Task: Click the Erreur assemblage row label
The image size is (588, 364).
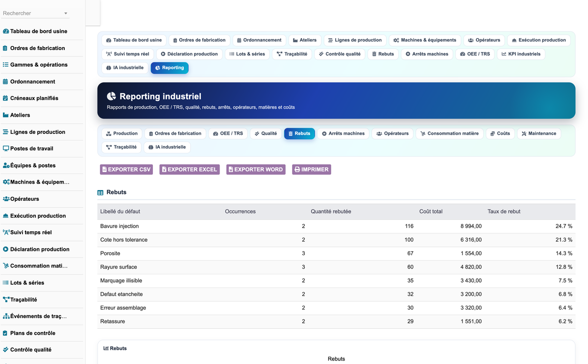Action: [x=123, y=308]
